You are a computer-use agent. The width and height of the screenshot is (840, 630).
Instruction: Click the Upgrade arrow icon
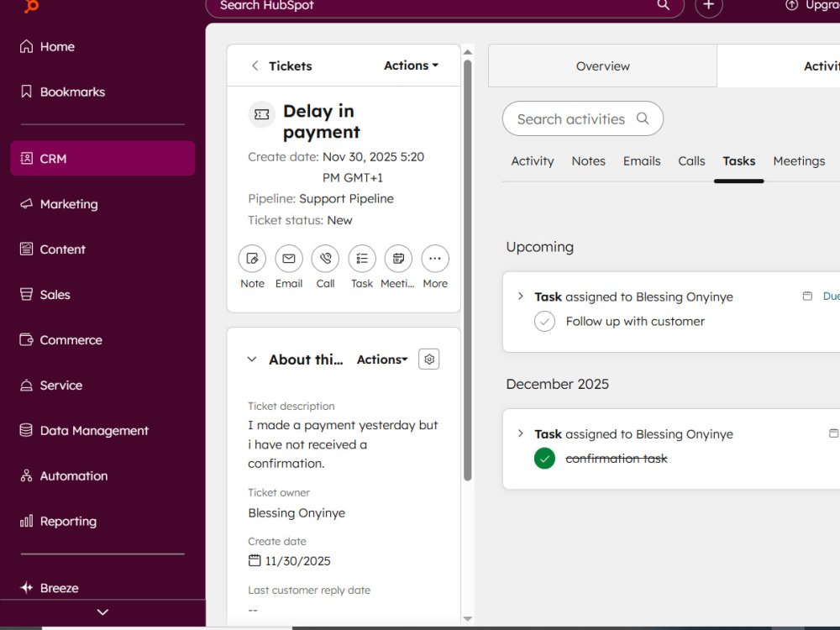791,5
